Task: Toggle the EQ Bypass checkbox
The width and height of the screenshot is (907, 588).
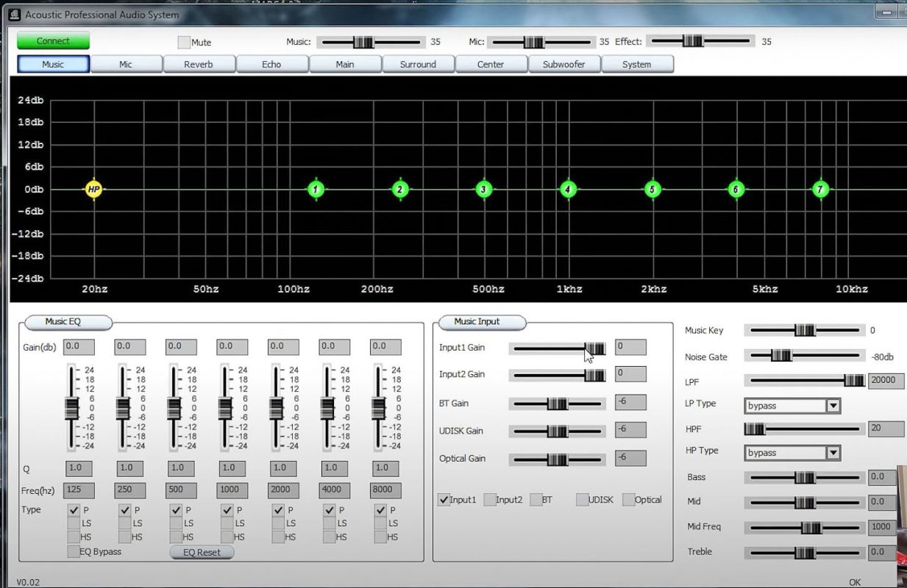Action: point(74,551)
